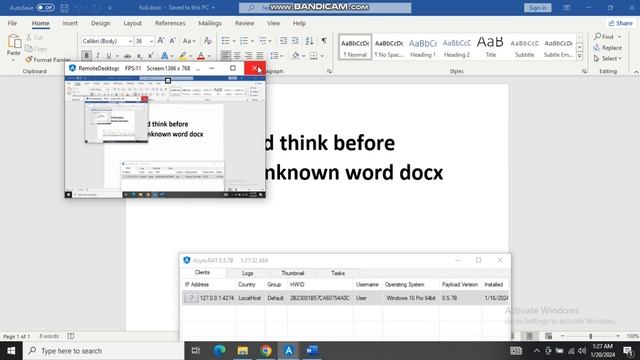The height and width of the screenshot is (360, 640).
Task: Open the font name dropdown
Action: click(130, 41)
